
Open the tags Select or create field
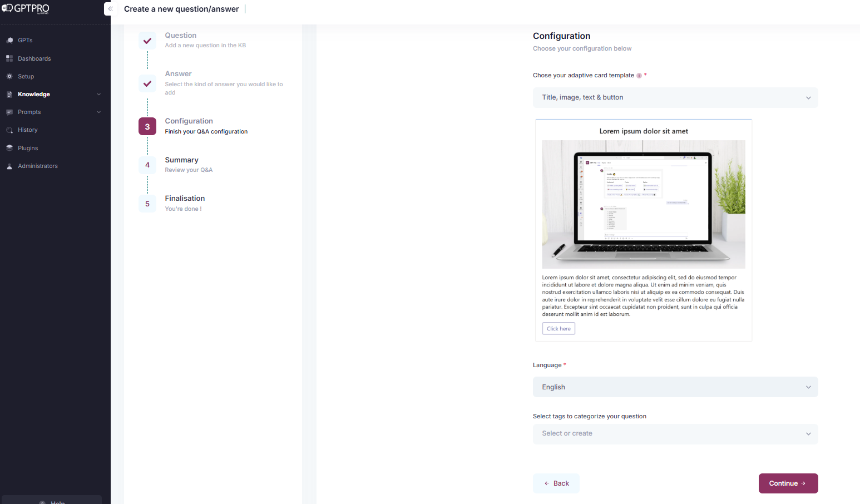[675, 433]
